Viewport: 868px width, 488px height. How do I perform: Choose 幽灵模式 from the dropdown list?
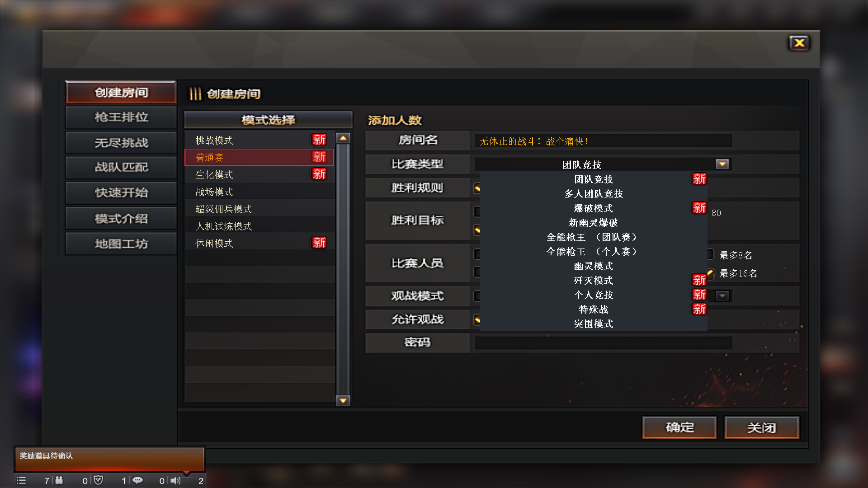click(x=594, y=266)
